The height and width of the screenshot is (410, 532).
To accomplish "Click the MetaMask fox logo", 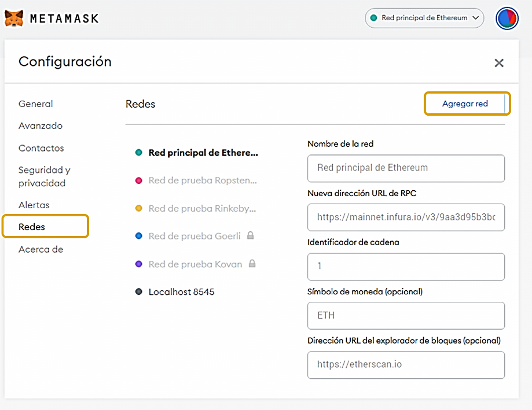I will click(x=14, y=18).
